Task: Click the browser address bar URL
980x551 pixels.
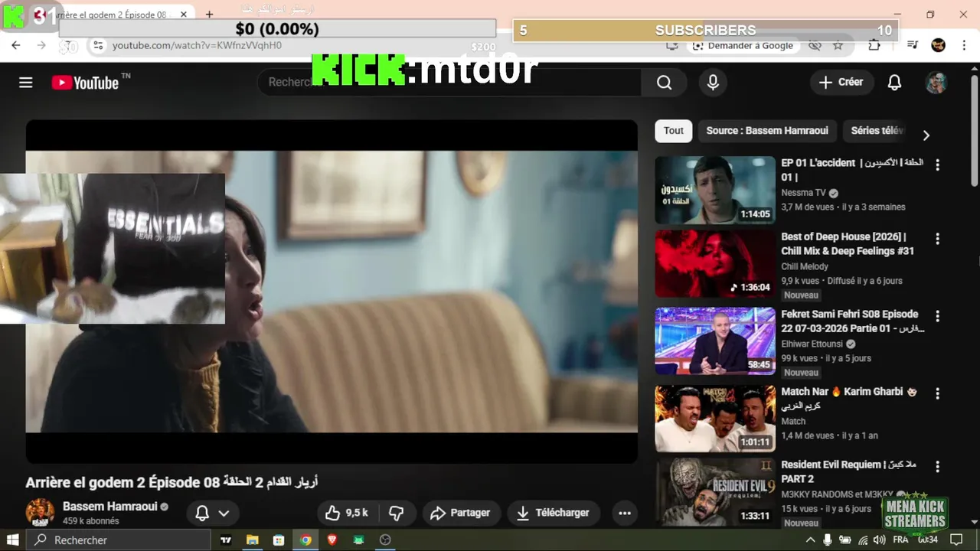Action: (197, 46)
